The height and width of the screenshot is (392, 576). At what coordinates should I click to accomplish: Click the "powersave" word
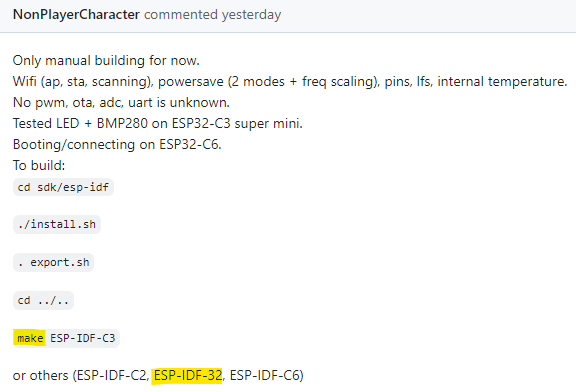[191, 81]
